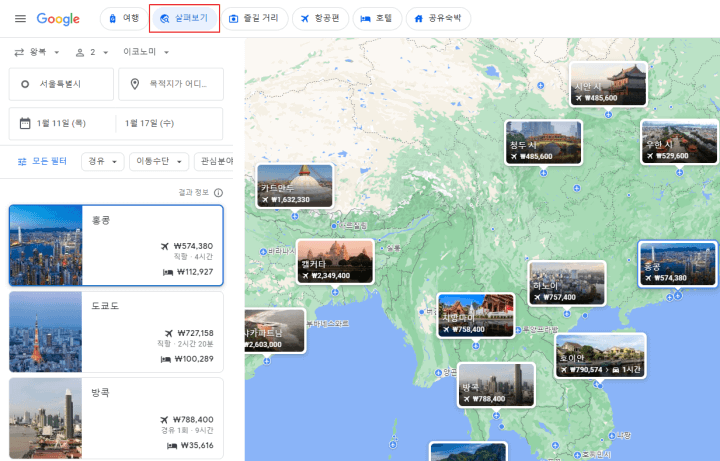Image resolution: width=720 pixels, height=461 pixels.
Task: Click the 나짱 airport marker on map
Action: tap(612, 436)
